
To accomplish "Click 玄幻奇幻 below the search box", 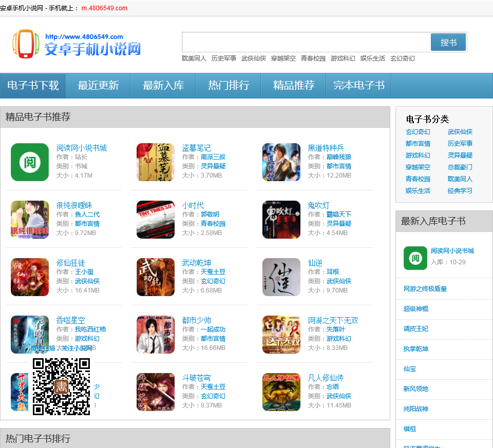I will point(403,59).
